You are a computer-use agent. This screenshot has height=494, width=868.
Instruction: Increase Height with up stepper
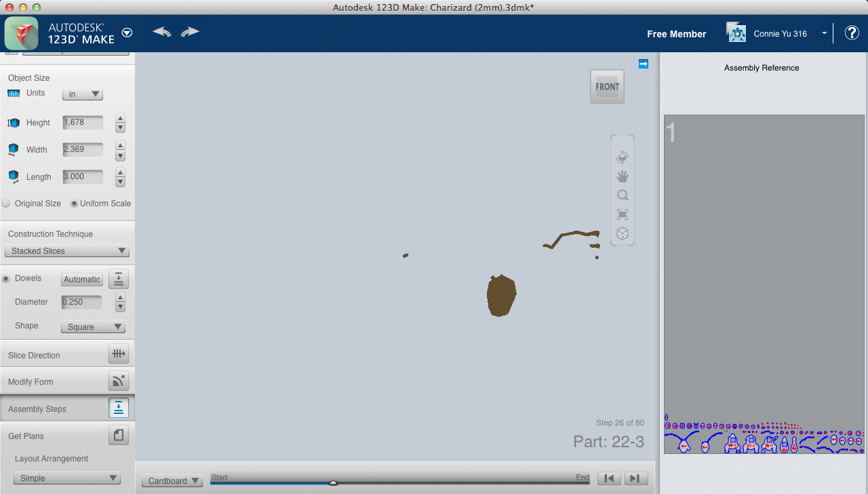pyautogui.click(x=120, y=118)
